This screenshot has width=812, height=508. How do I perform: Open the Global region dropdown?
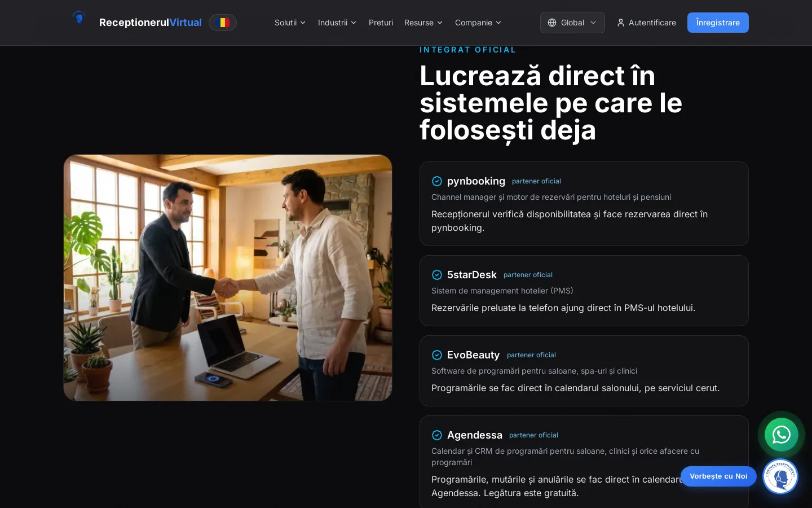pos(572,23)
